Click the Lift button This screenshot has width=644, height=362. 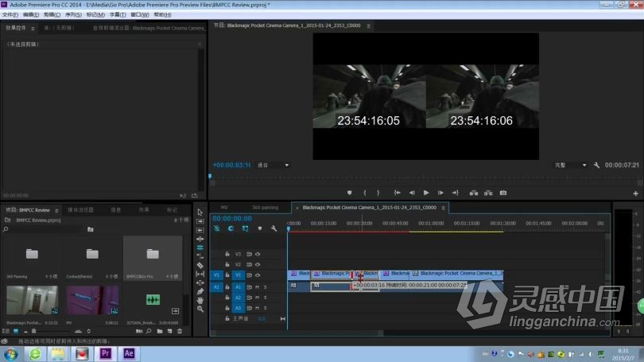(x=474, y=193)
